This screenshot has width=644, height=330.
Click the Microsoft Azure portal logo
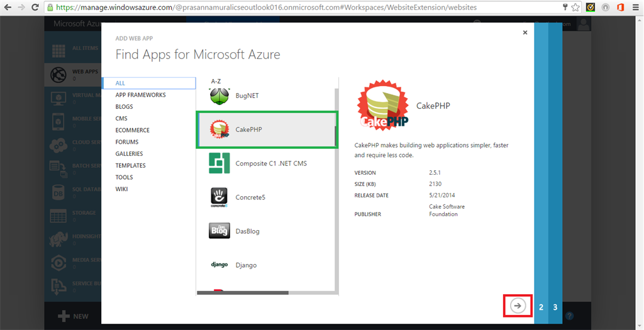77,23
